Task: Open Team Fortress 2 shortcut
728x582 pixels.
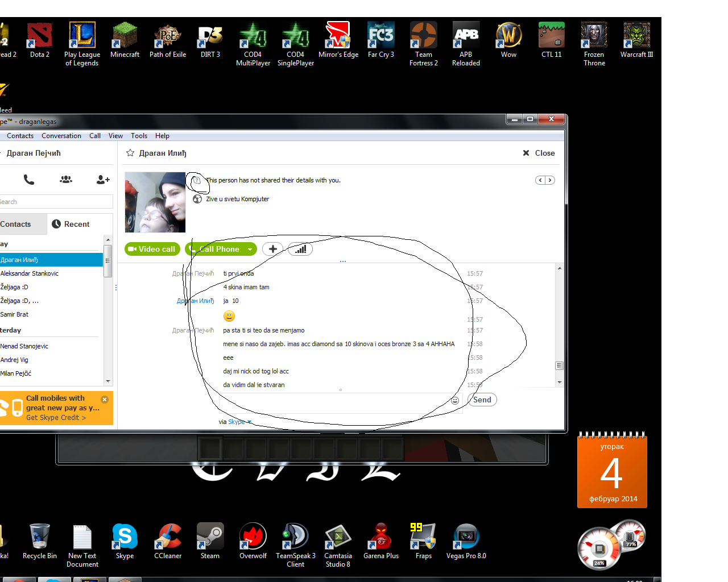Action: pyautogui.click(x=424, y=44)
